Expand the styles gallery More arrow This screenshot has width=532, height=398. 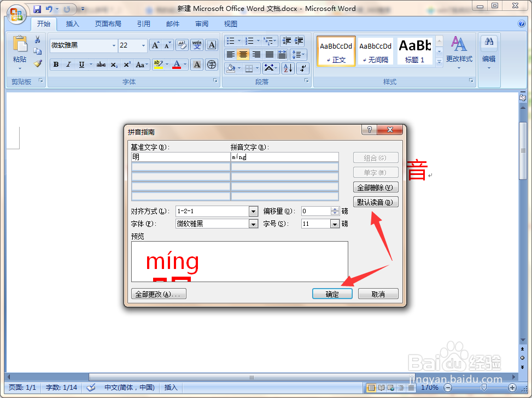point(439,62)
